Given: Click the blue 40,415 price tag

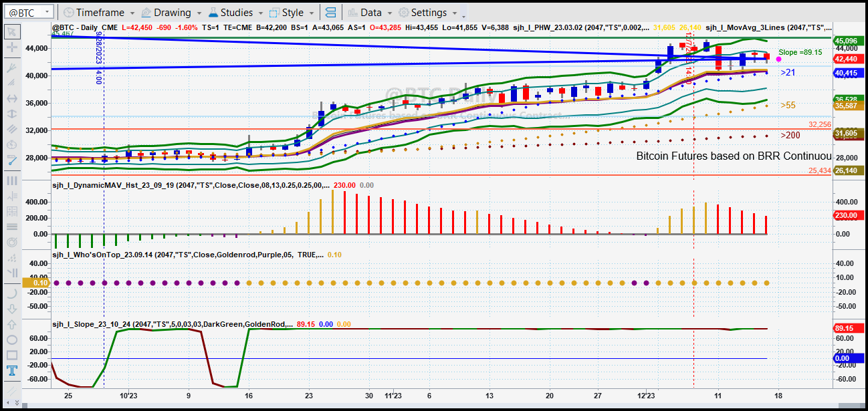Looking at the screenshot, I should 847,73.
